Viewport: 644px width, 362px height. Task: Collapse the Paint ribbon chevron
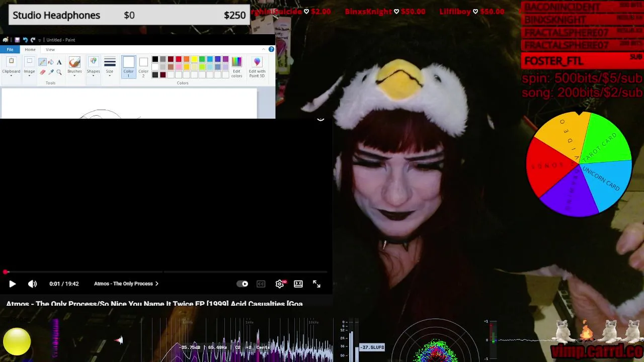263,49
